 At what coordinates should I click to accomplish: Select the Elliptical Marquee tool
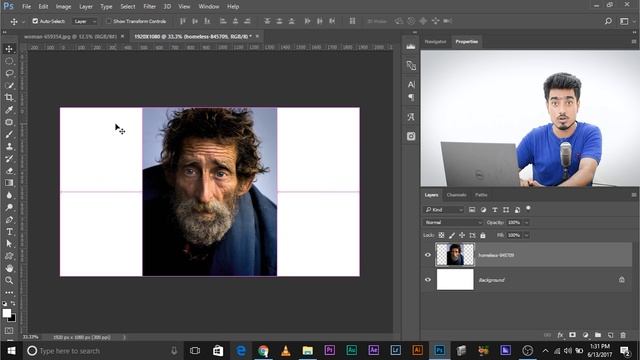click(9, 61)
